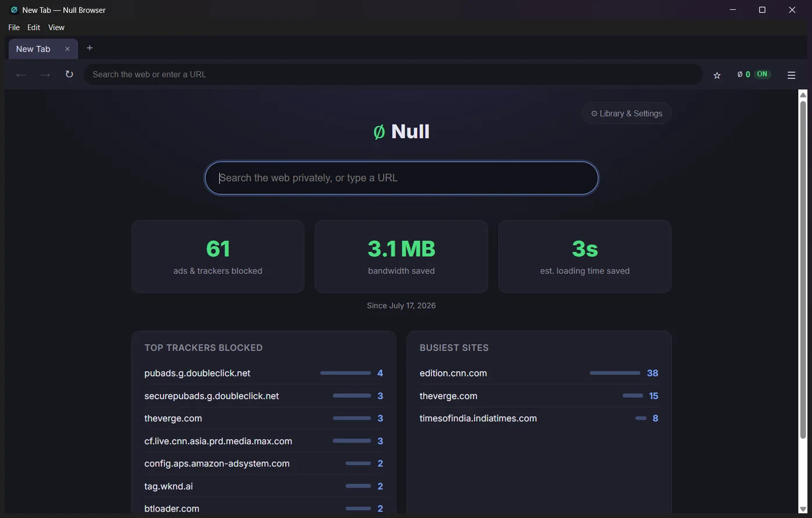Click the address bar URL field

coord(393,74)
